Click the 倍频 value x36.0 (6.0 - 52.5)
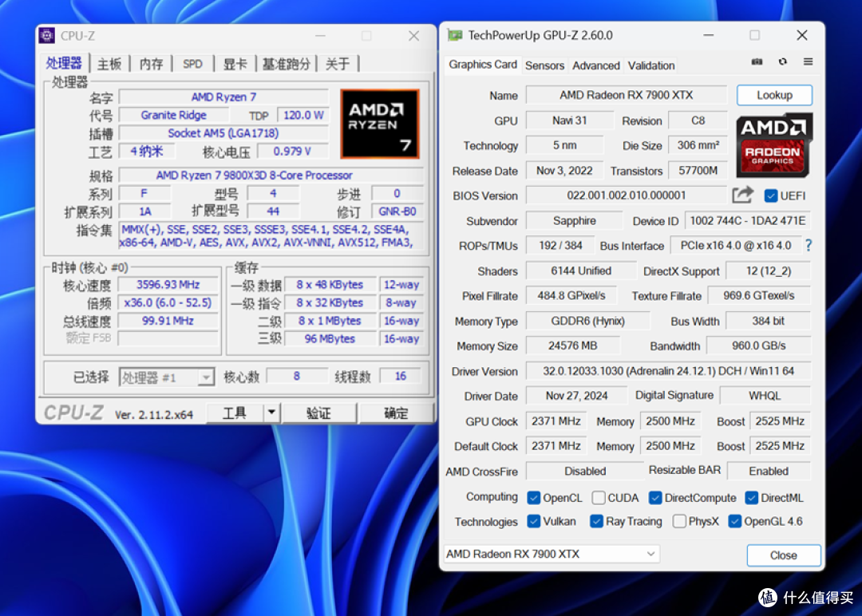 [168, 302]
